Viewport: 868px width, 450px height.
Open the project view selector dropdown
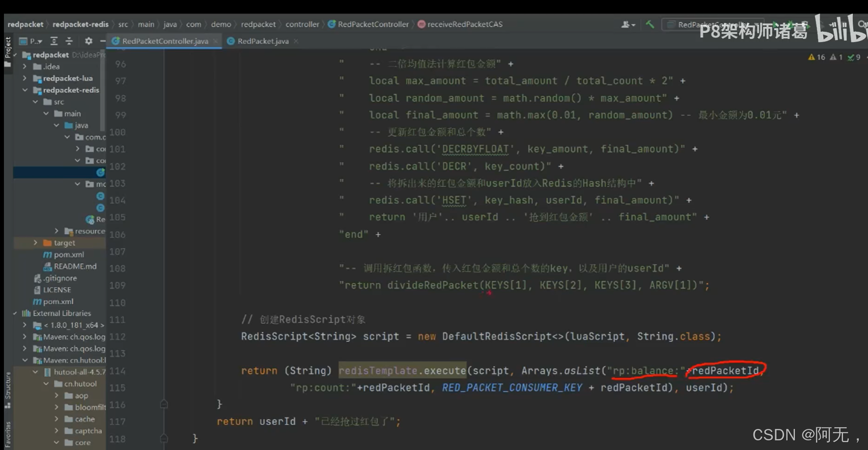coord(31,41)
